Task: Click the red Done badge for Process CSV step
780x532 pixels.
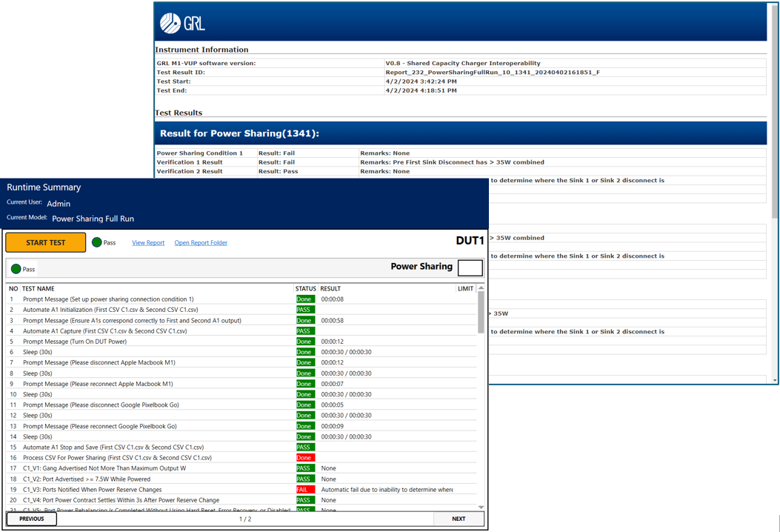Action: [x=305, y=458]
